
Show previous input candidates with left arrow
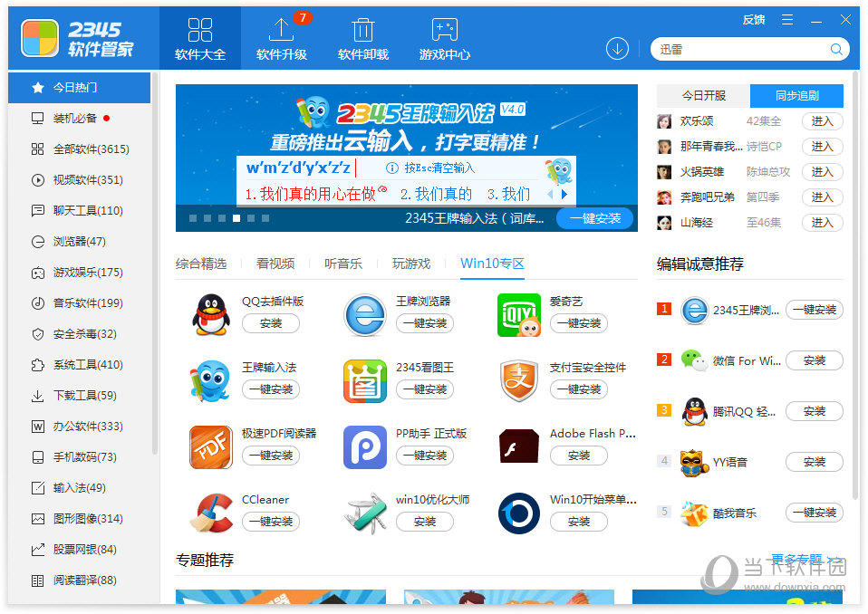pyautogui.click(x=550, y=194)
